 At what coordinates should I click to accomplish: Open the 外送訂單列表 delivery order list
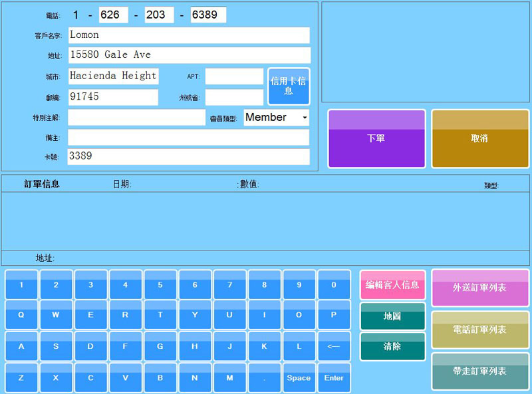[x=480, y=288]
